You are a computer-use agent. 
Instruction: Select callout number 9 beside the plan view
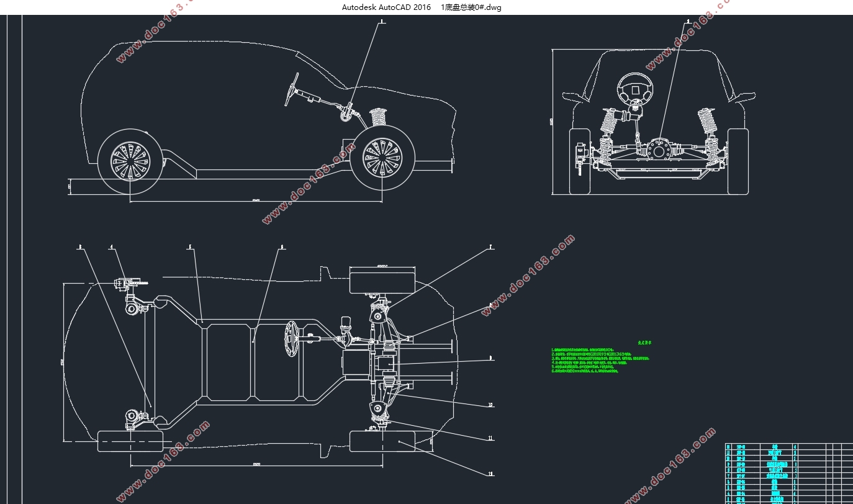490,358
